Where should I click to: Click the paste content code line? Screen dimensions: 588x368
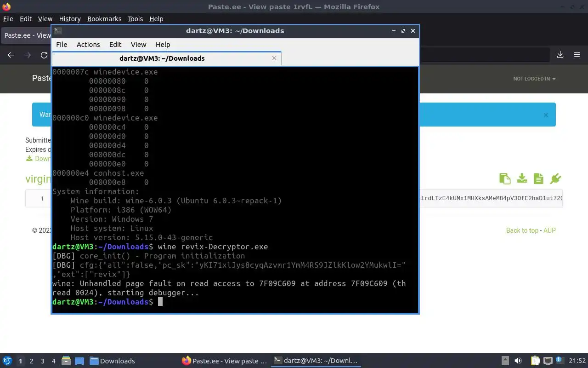(491, 198)
